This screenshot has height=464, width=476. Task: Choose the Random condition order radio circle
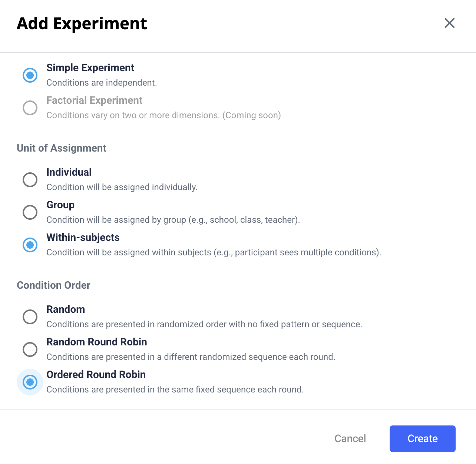click(30, 317)
